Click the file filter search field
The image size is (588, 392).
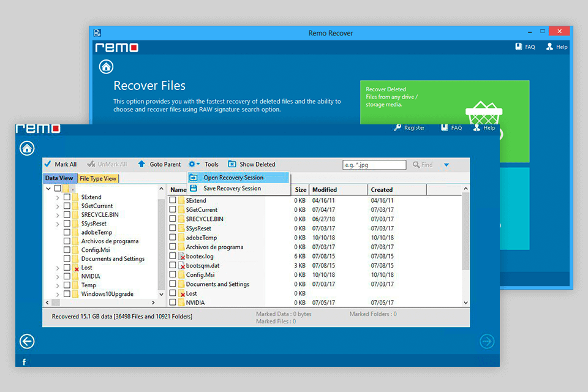(x=374, y=165)
